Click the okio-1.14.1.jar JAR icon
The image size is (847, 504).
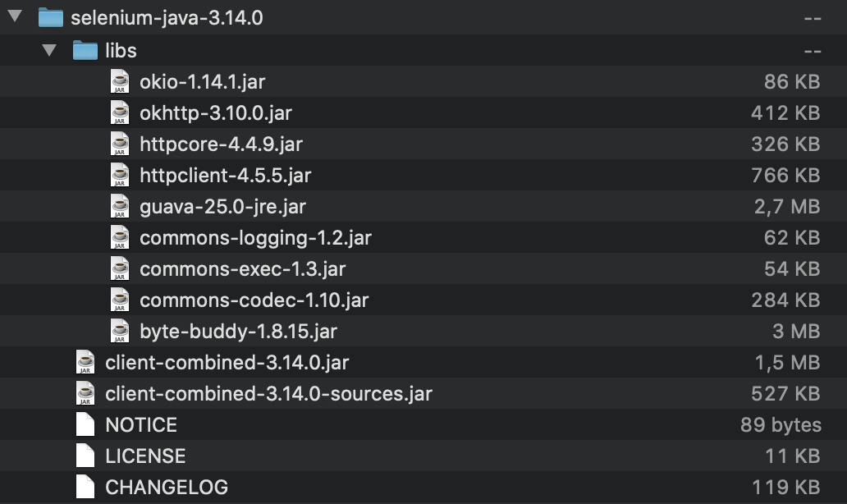pos(121,81)
